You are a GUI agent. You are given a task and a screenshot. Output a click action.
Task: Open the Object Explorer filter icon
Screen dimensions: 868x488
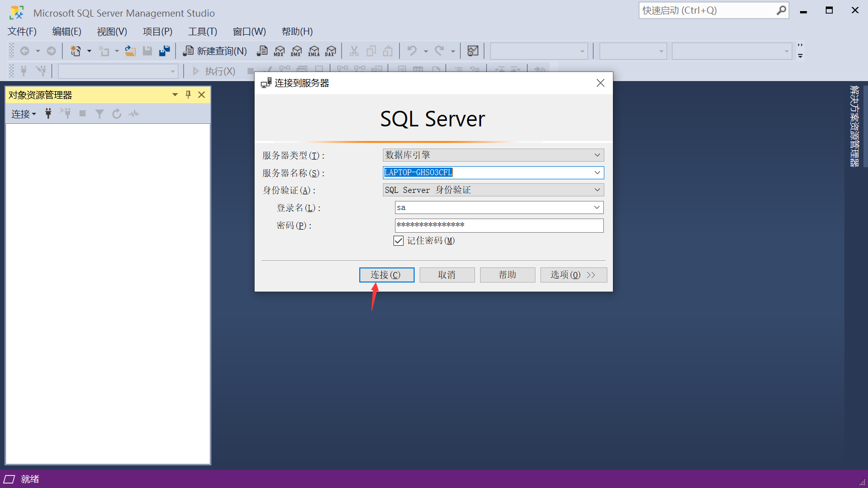tap(99, 113)
